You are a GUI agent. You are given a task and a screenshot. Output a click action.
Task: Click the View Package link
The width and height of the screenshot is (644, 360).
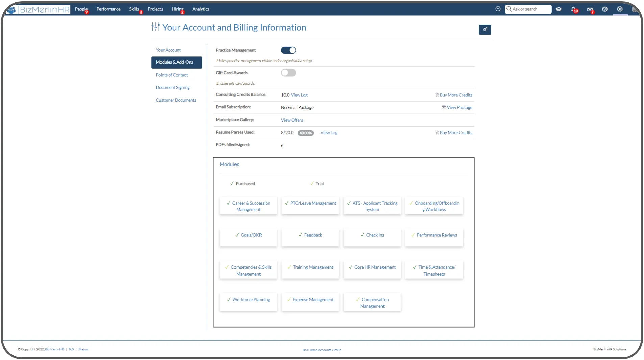(460, 107)
